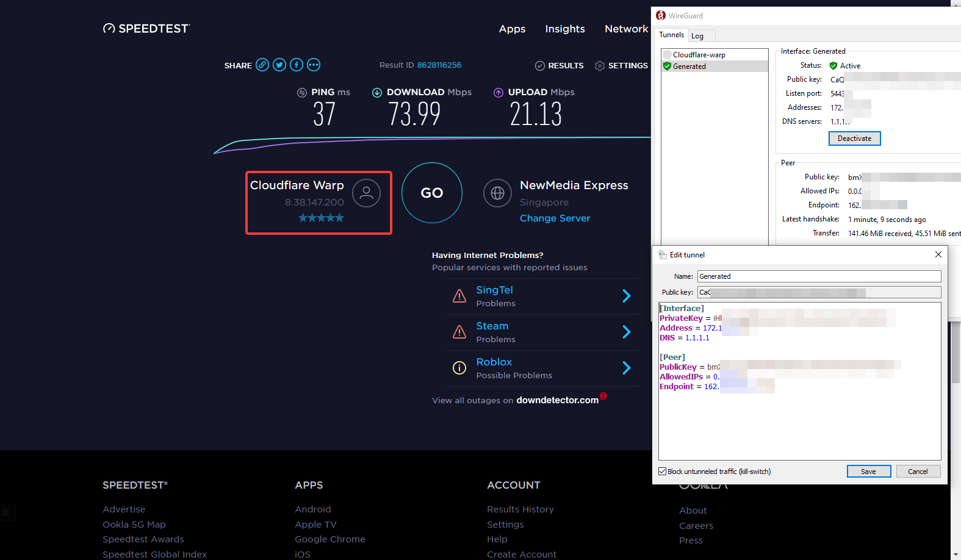Open the Press footer link
961x560 pixels.
click(x=691, y=540)
